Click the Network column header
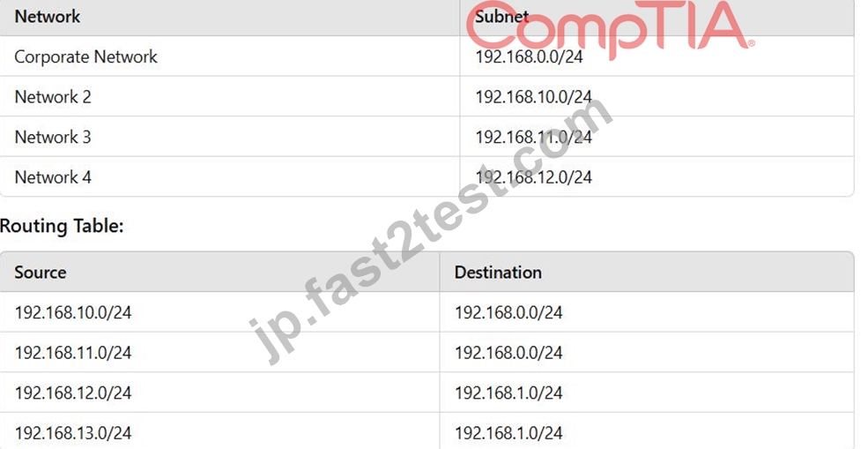The height and width of the screenshot is (449, 868). pyautogui.click(x=47, y=17)
